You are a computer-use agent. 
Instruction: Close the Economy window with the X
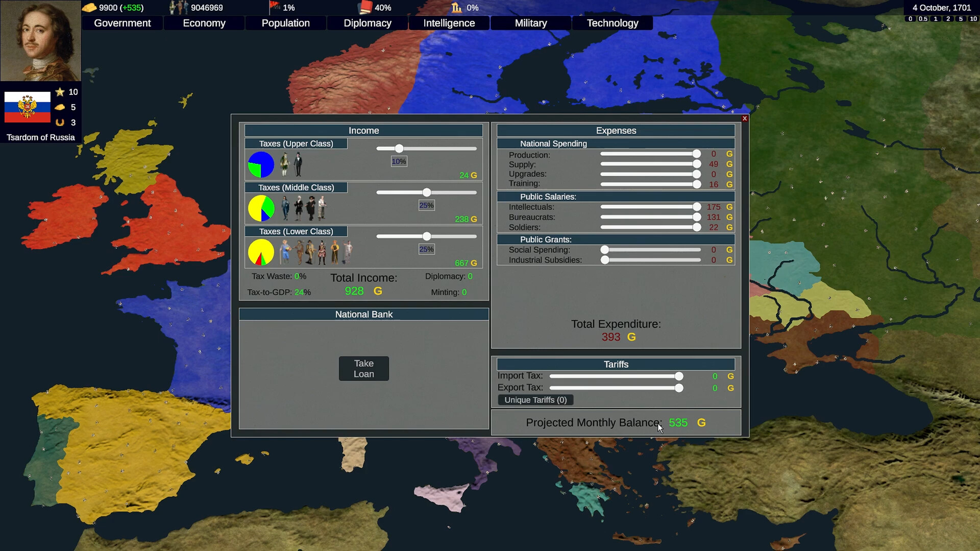coord(745,118)
